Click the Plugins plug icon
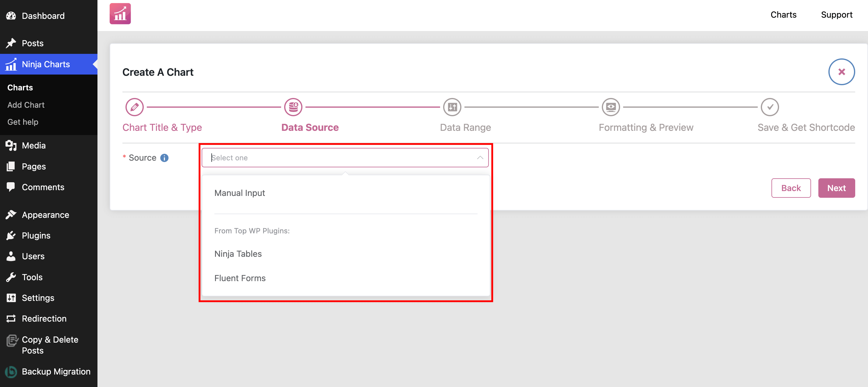Image resolution: width=868 pixels, height=387 pixels. point(11,235)
